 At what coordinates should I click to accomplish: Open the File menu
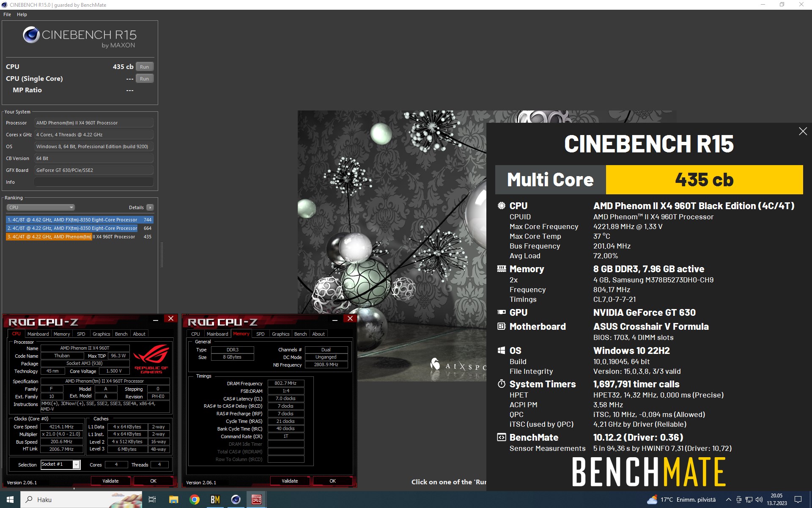pyautogui.click(x=7, y=14)
